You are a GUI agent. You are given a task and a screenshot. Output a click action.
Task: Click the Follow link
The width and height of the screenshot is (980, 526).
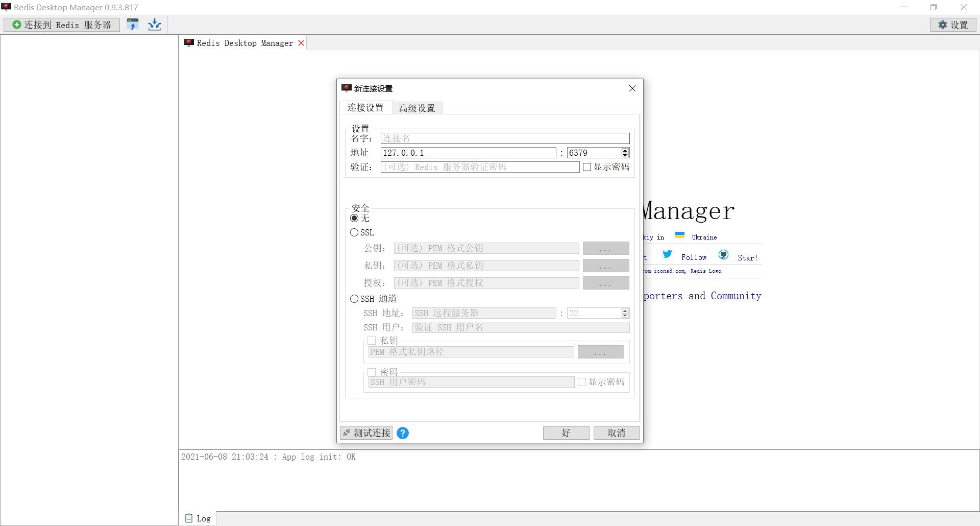click(x=694, y=257)
